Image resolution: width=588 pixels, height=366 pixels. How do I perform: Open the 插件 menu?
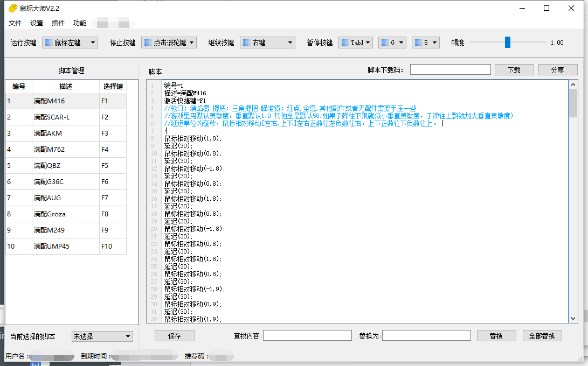click(x=58, y=23)
